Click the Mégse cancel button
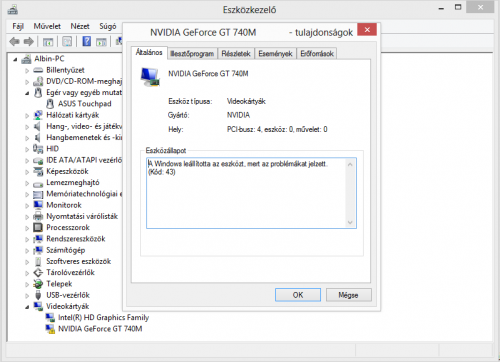 pyautogui.click(x=348, y=295)
